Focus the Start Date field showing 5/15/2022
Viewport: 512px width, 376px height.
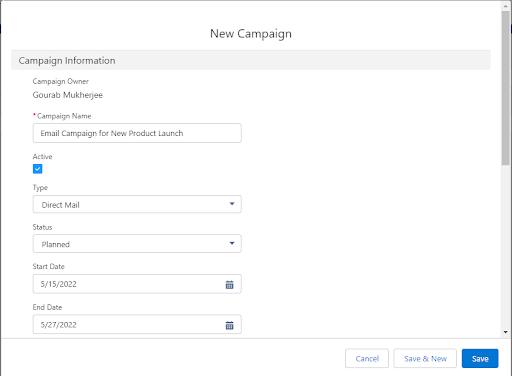[x=137, y=284]
